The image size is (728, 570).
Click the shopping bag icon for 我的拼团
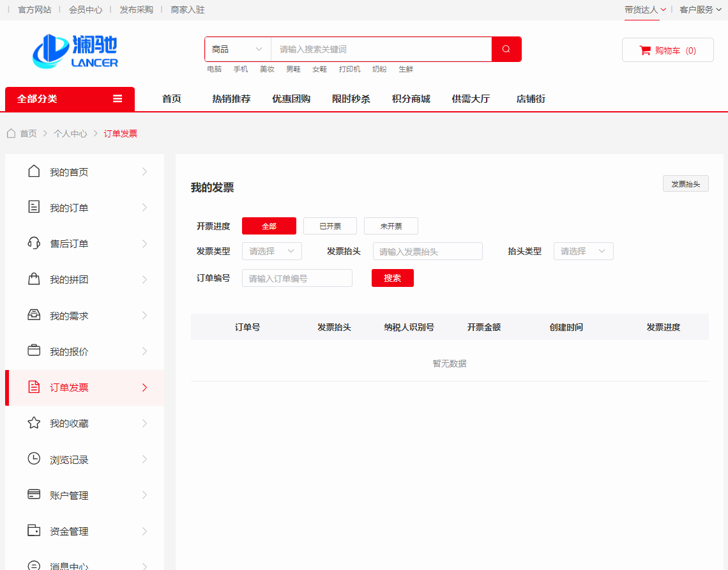coord(34,279)
